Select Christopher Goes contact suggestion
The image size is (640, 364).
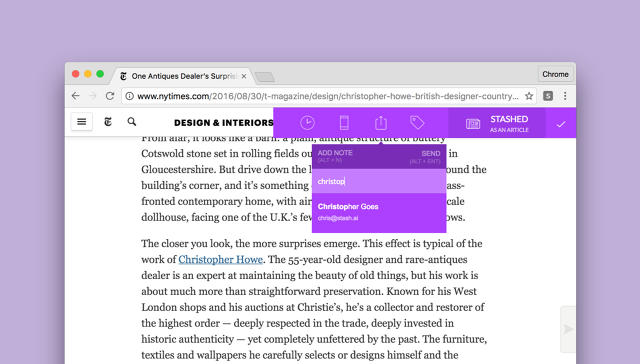point(379,212)
